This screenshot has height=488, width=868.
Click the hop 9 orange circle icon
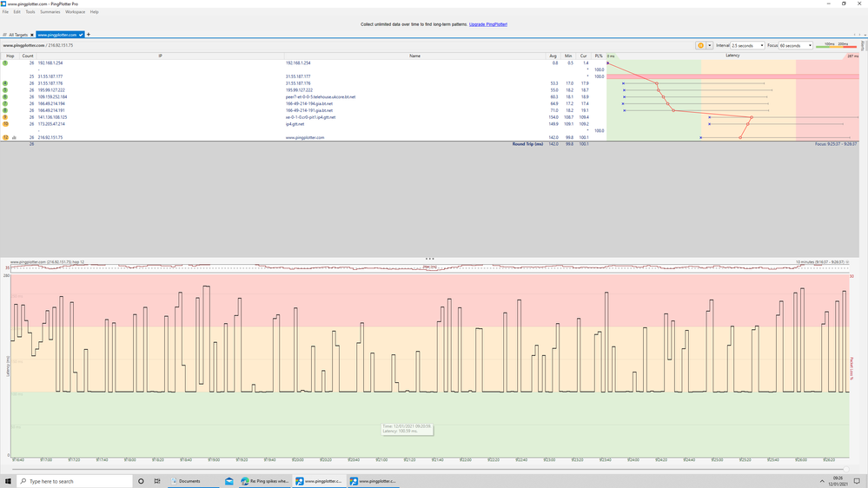click(5, 117)
